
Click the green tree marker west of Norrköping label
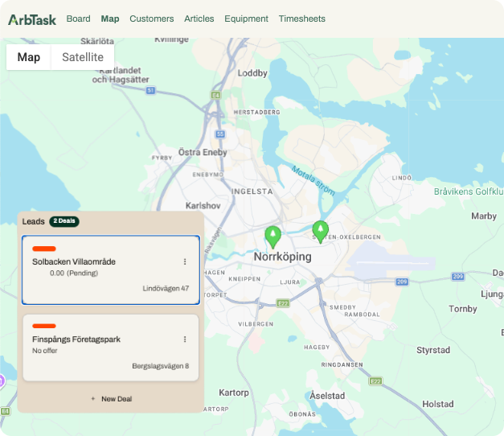click(272, 237)
